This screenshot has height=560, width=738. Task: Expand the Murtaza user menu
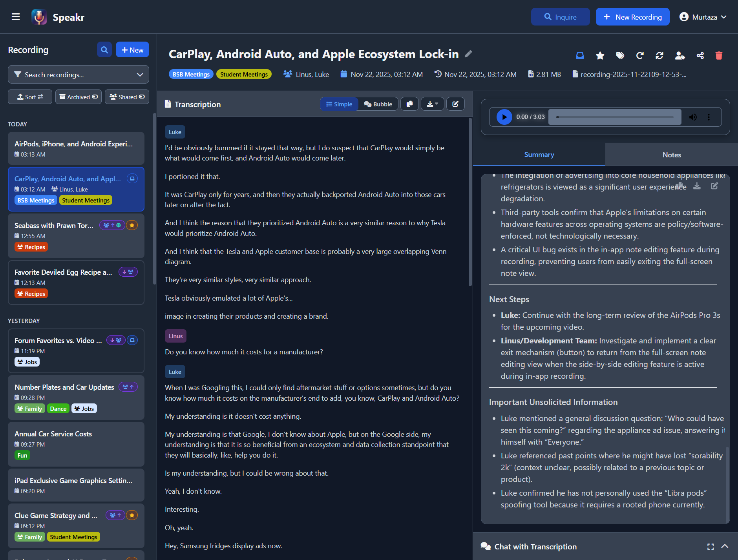pyautogui.click(x=703, y=17)
